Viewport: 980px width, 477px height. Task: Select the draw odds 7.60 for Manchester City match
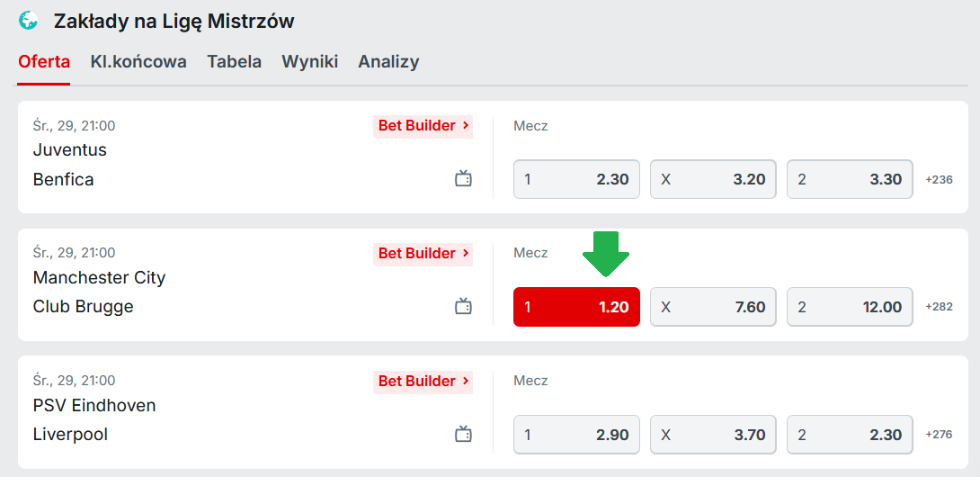[713, 307]
